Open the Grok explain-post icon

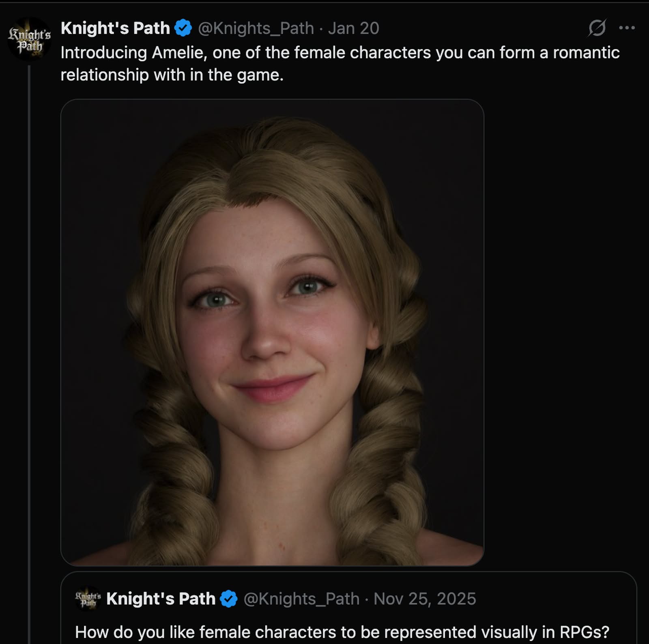(x=597, y=28)
